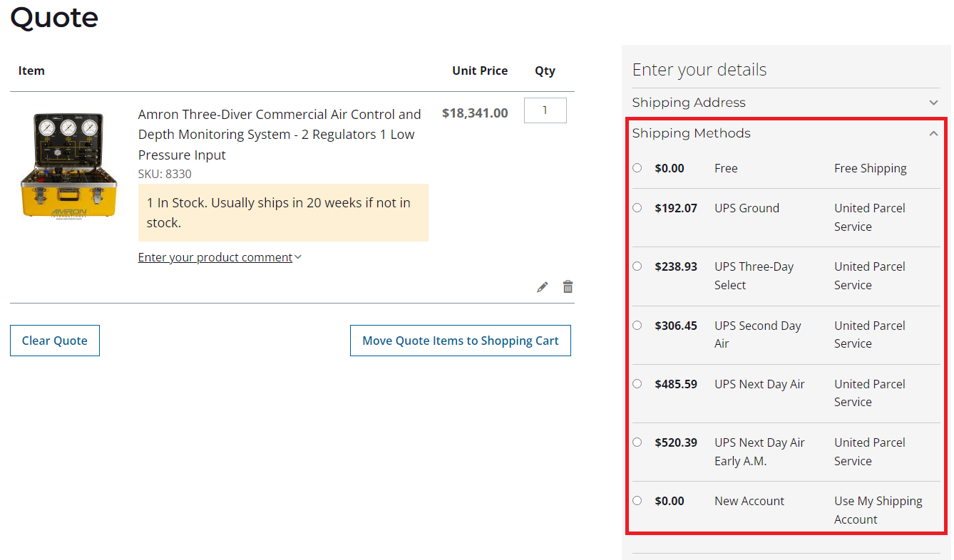954x560 pixels.
Task: Click the Clear Quote button
Action: click(55, 341)
